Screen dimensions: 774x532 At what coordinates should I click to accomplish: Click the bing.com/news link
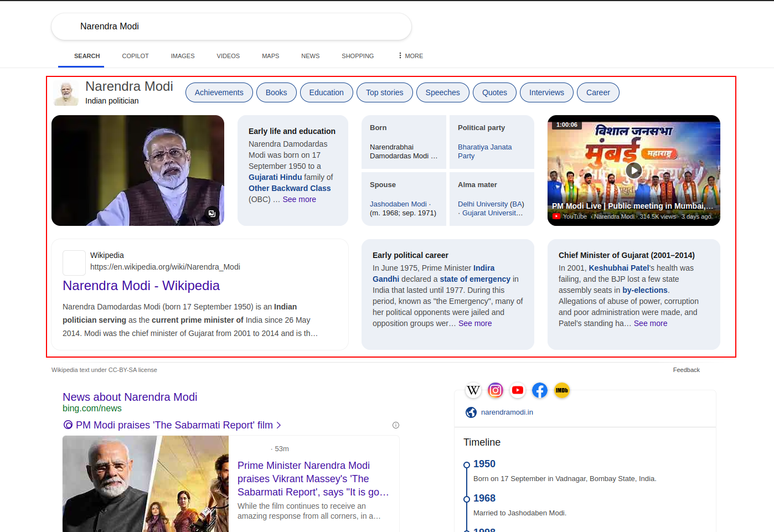(x=92, y=409)
